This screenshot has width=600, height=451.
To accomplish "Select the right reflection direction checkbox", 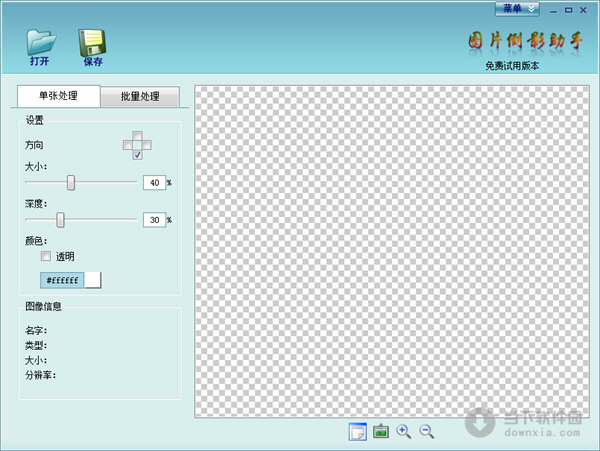I will [147, 145].
